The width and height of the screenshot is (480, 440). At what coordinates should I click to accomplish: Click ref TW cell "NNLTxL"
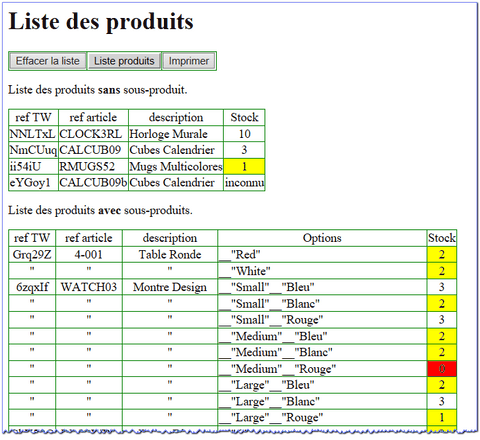coord(33,134)
